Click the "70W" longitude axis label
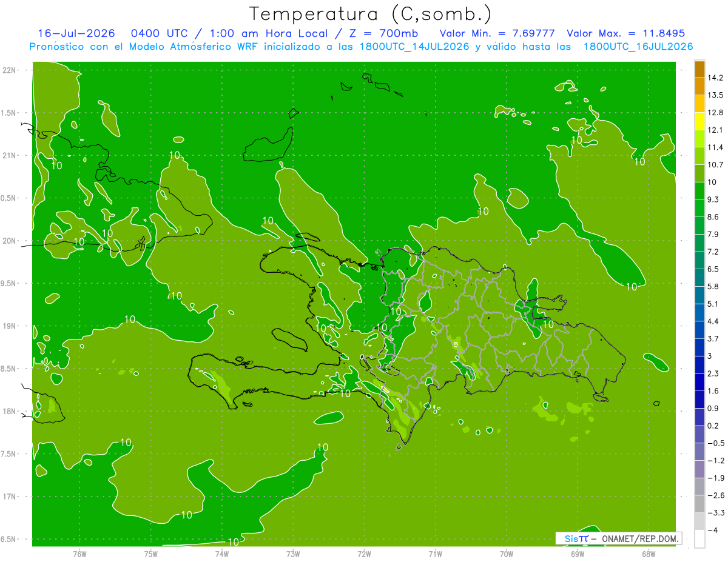The image size is (728, 562). pyautogui.click(x=507, y=554)
